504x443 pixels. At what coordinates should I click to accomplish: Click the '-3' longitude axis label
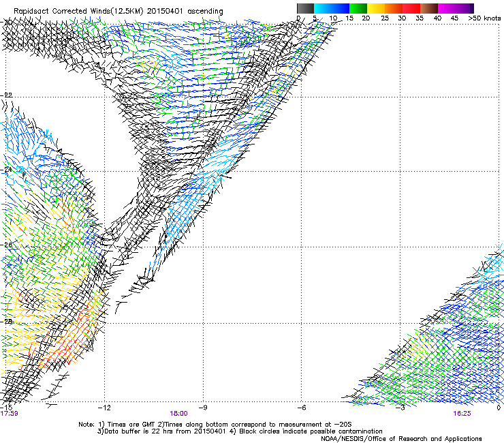click(x=400, y=408)
